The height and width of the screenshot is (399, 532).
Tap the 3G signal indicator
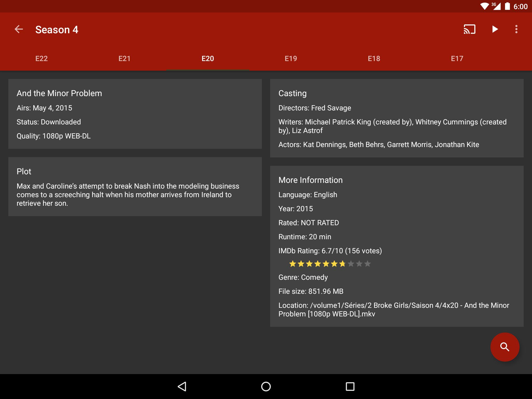(x=496, y=6)
